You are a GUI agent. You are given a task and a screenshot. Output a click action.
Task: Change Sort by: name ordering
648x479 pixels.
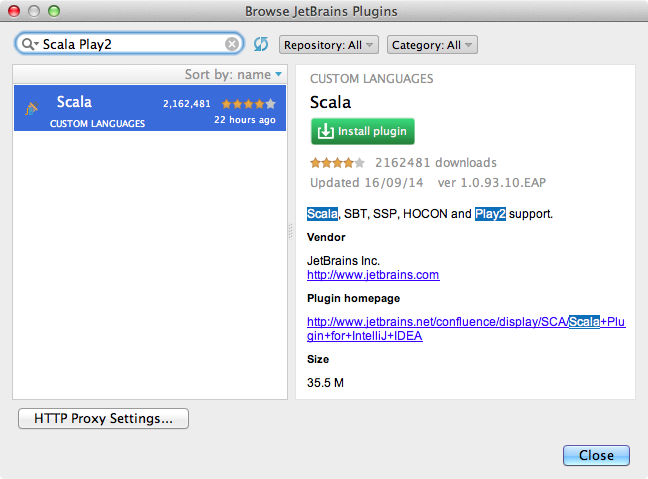pos(233,74)
